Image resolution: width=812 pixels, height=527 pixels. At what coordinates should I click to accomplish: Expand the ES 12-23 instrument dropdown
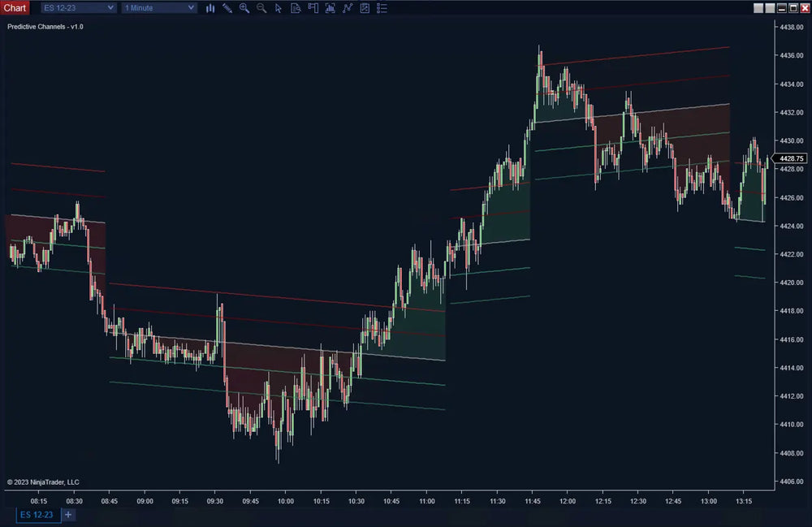point(78,8)
